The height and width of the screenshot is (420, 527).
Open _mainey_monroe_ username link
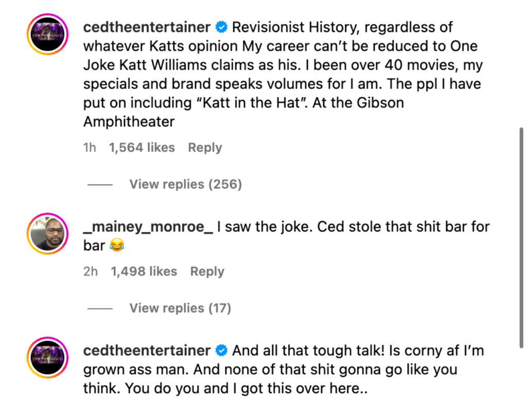point(148,227)
